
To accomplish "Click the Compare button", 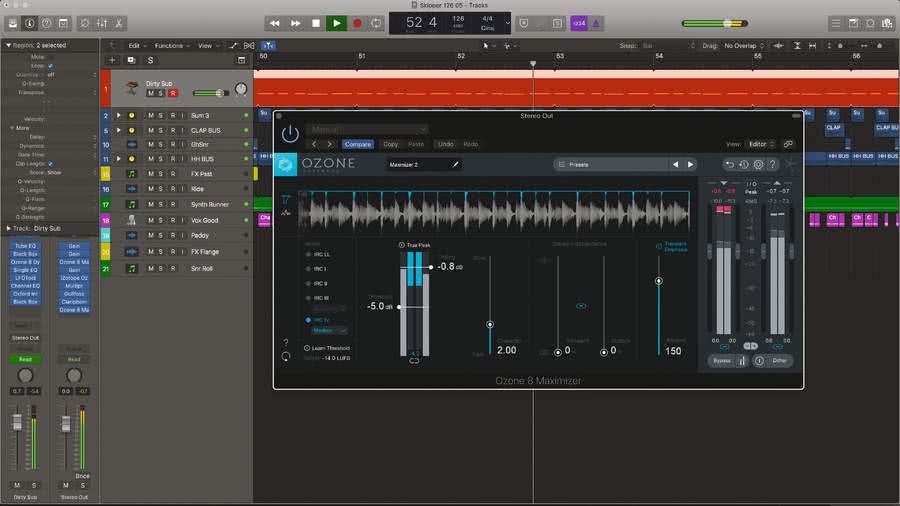I will point(358,145).
